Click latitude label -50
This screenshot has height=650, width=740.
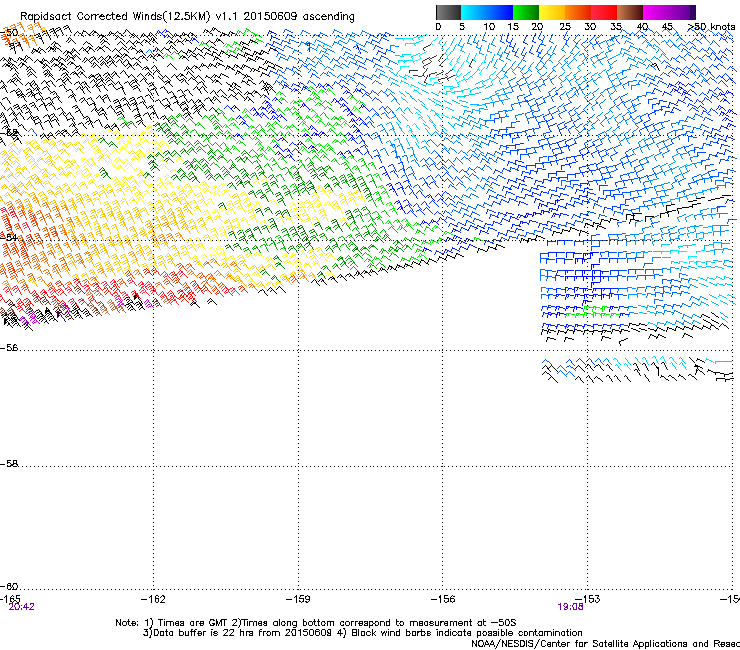pos(9,33)
